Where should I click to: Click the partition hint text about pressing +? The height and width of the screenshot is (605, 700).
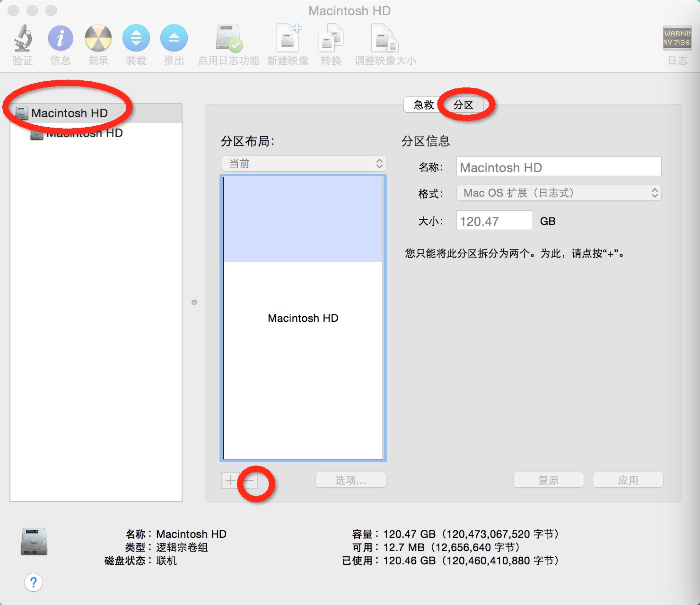coord(516,253)
